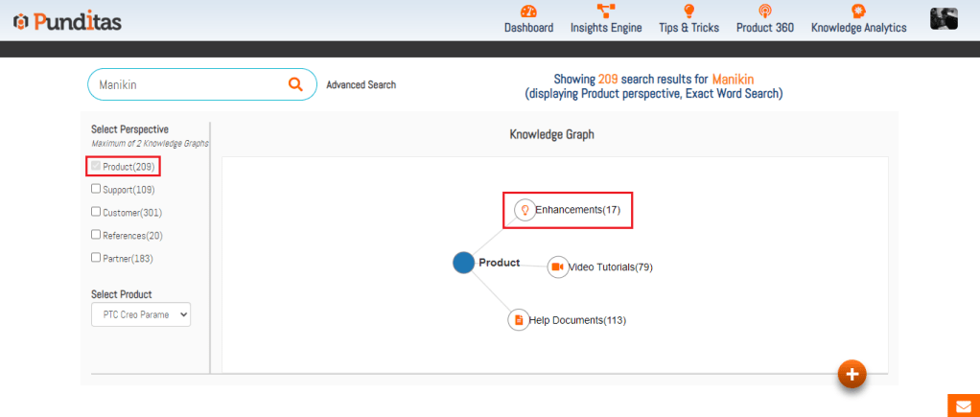This screenshot has width=980, height=417.
Task: Click the Advanced Search link
Action: point(361,85)
